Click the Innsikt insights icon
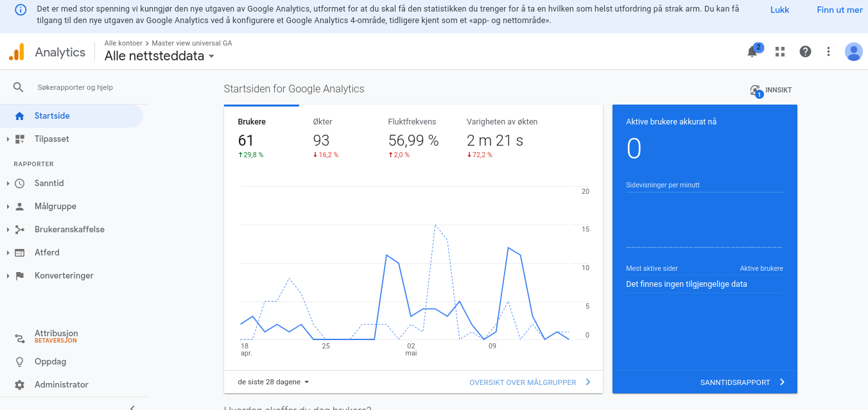 point(756,90)
